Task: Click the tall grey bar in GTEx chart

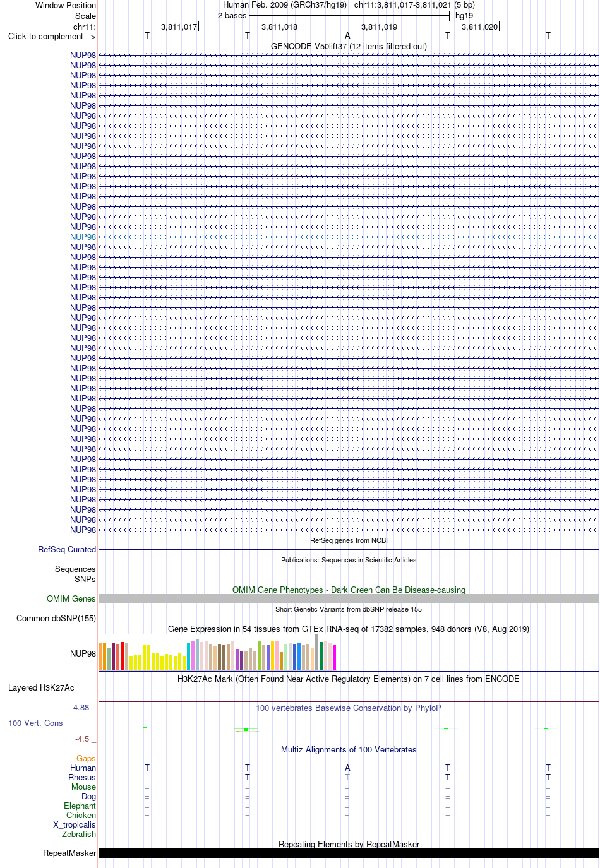Action: pos(316,651)
